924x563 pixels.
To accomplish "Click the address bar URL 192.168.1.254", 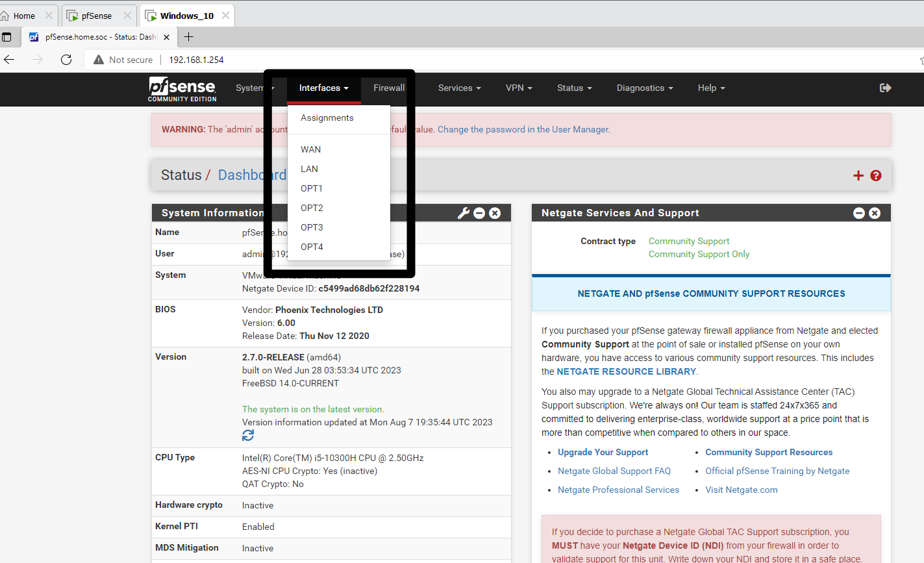I will pyautogui.click(x=196, y=60).
